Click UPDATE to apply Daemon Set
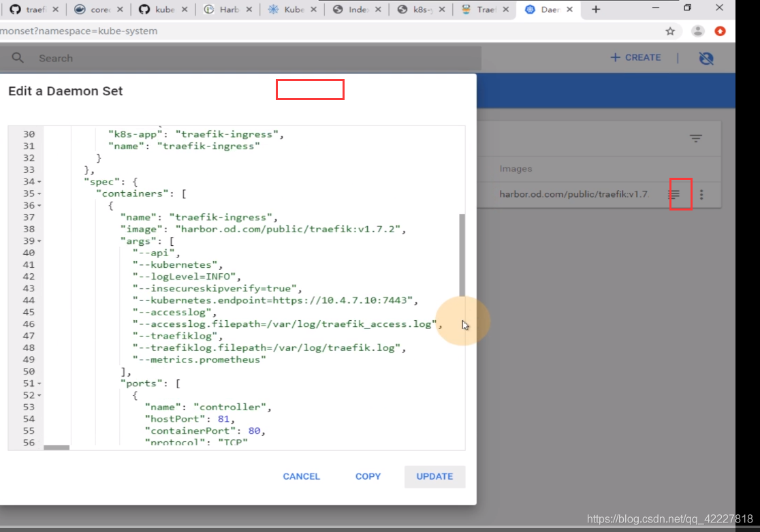The image size is (760, 532). (434, 476)
